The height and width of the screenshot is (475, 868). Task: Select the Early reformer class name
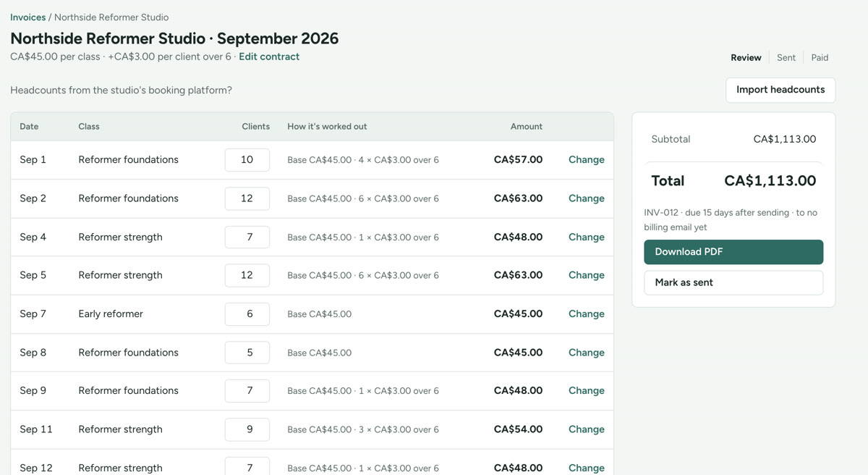pyautogui.click(x=111, y=314)
